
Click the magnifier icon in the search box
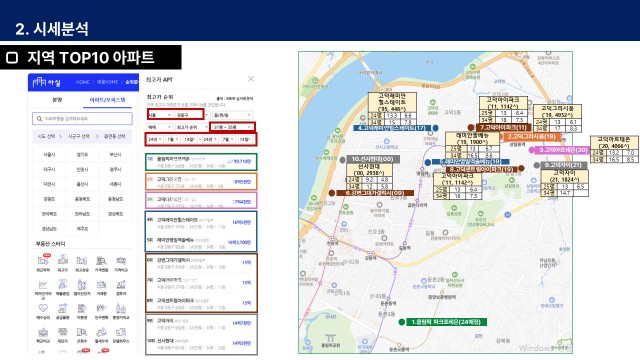[x=39, y=119]
